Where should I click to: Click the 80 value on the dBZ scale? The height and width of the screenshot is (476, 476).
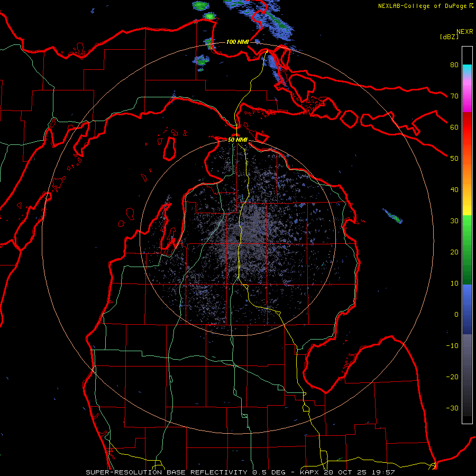pos(454,65)
